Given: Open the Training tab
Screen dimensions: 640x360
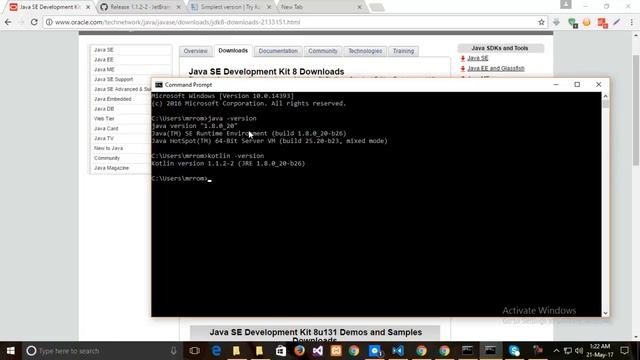Looking at the screenshot, I should pos(403,51).
